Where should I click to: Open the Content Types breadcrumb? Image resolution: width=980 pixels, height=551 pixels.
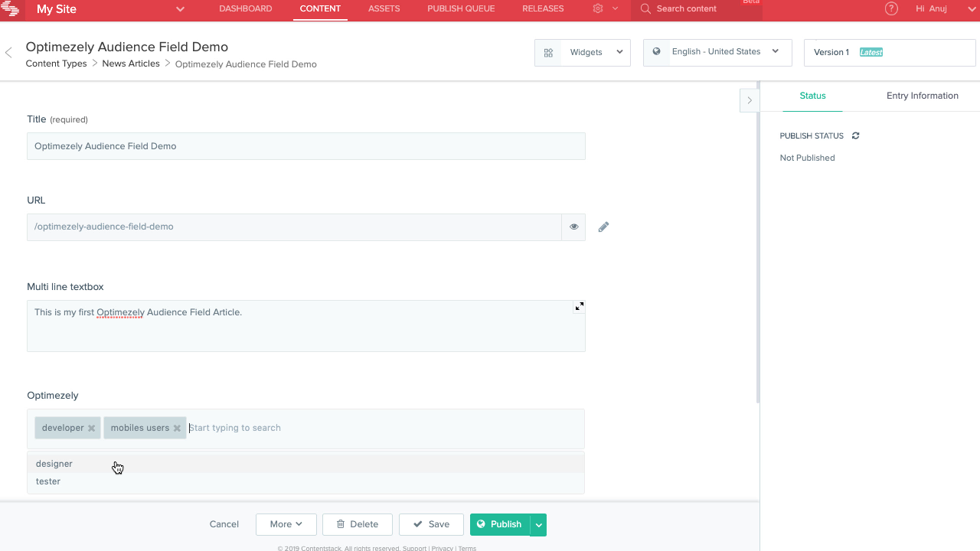pos(56,64)
